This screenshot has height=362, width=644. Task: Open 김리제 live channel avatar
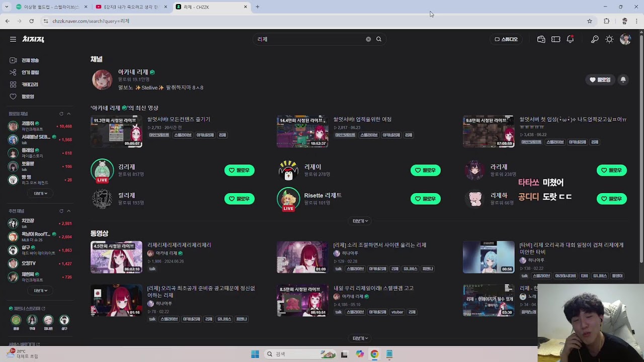tap(102, 170)
